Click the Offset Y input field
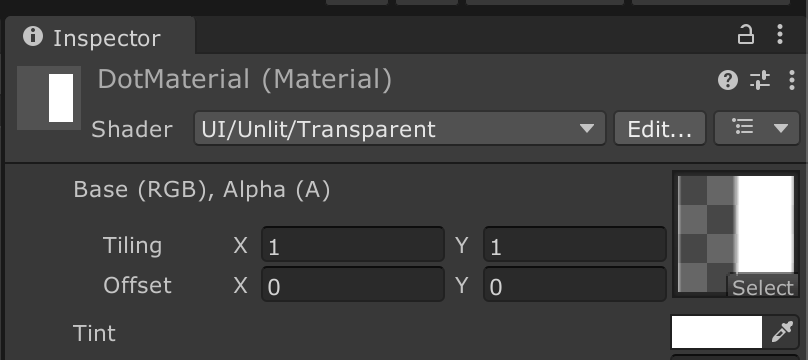Image resolution: width=808 pixels, height=360 pixels. point(575,284)
